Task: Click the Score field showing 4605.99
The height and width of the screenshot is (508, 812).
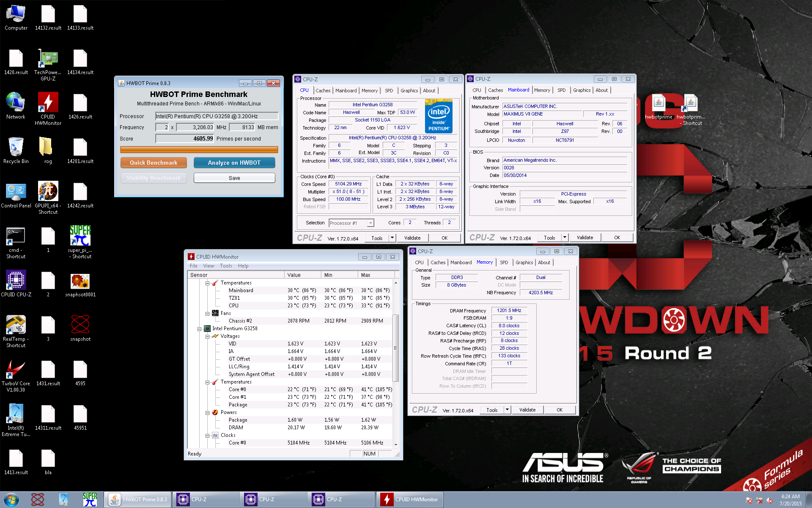Action: pos(185,138)
